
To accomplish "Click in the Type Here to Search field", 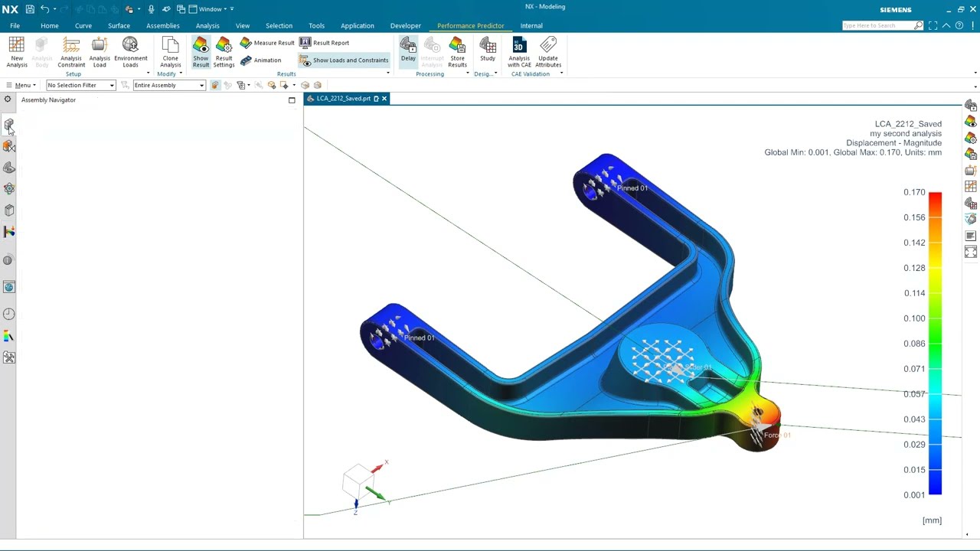I will (878, 25).
